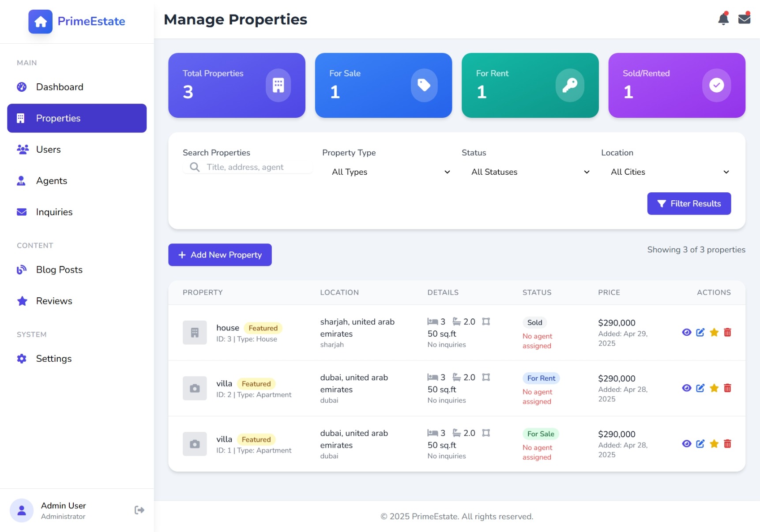
Task: Open Blog Posts from the sidebar
Action: (59, 270)
